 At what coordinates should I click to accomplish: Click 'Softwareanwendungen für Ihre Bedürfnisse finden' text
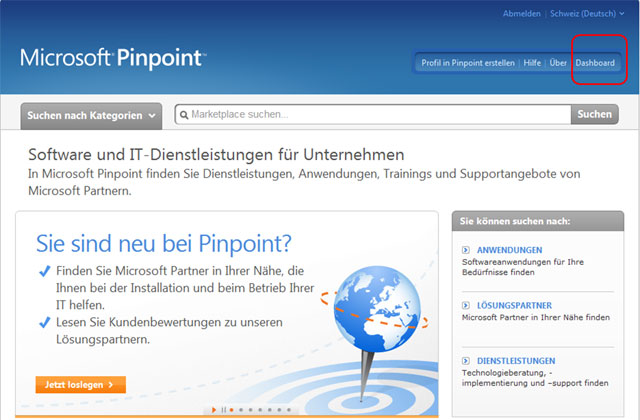[x=523, y=267]
